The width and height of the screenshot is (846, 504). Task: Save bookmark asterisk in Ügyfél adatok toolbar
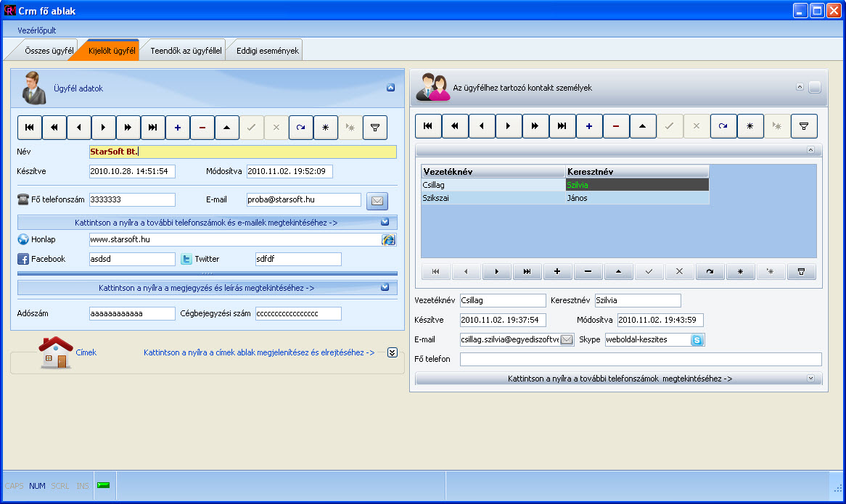point(325,128)
